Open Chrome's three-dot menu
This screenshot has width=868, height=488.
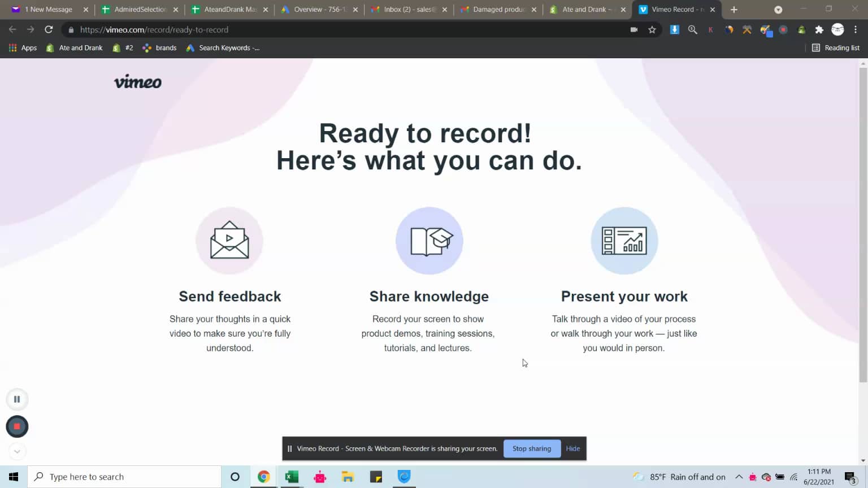pos(856,29)
